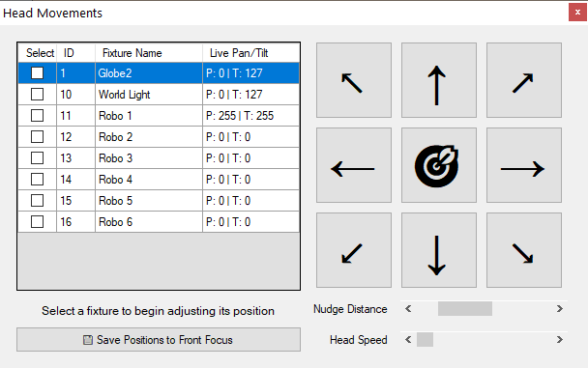The height and width of the screenshot is (368, 588).
Task: Nudge head up-right with diagonal arrow
Action: (524, 80)
